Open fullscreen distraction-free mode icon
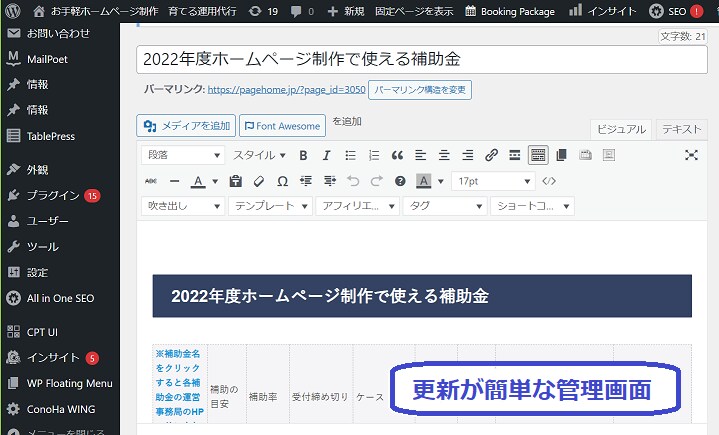Viewport: 719px width, 435px height. [691, 155]
